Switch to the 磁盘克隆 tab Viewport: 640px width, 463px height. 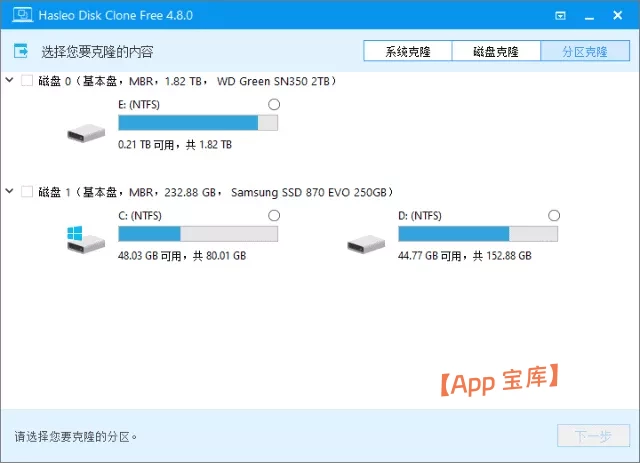click(495, 52)
